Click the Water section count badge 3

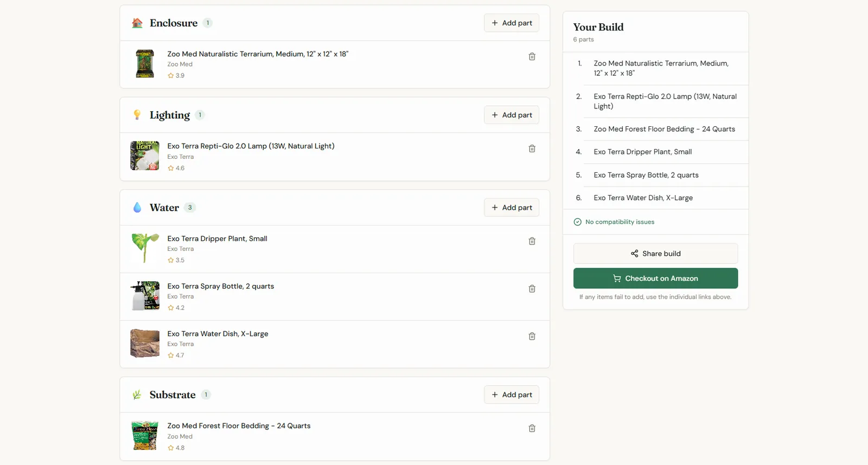tap(190, 208)
